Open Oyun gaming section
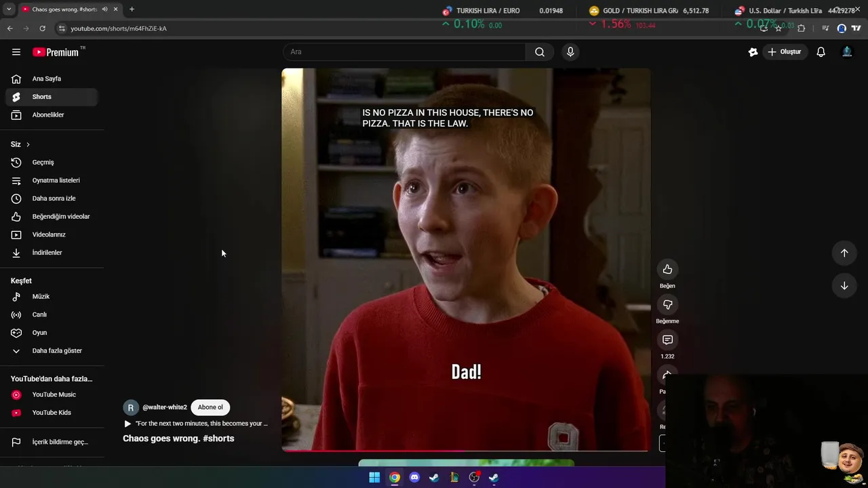Viewport: 868px width, 488px height. [51, 333]
